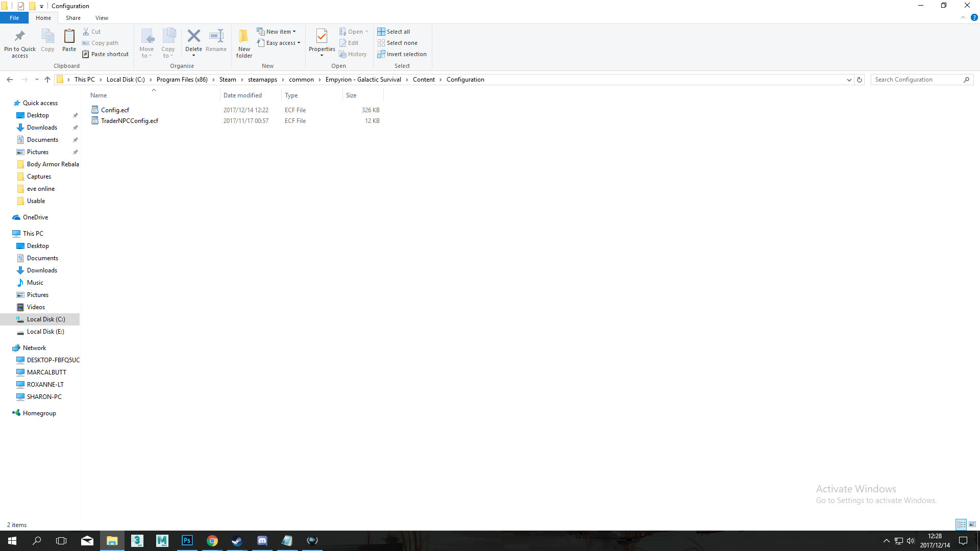Open the Action Center notifications
Screen dimensions: 980x551
point(963,541)
